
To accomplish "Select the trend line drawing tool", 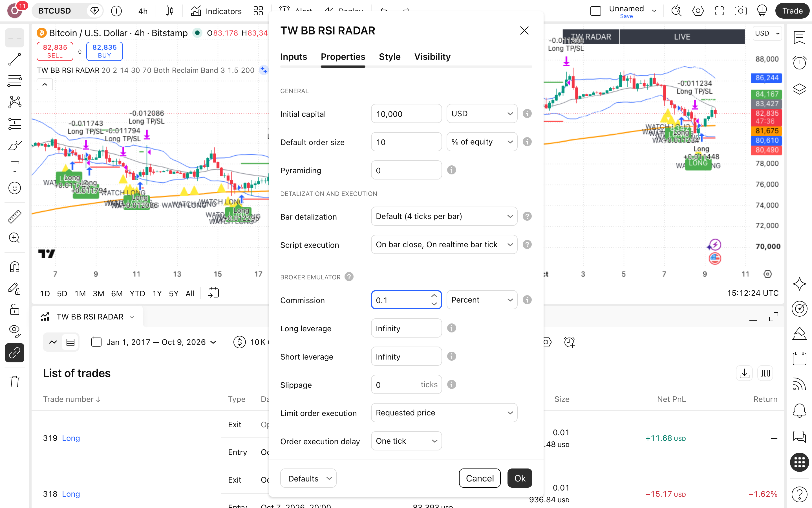I will pos(15,60).
